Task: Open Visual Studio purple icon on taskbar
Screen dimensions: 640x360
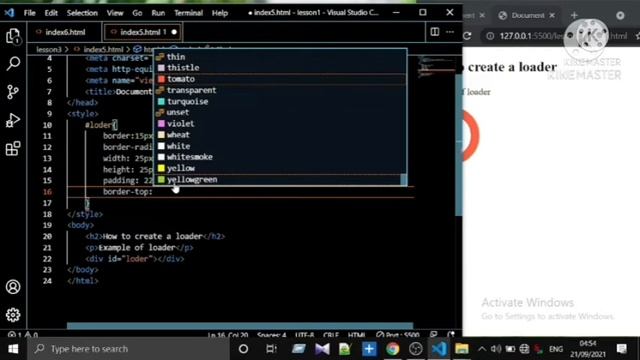Action: [322, 349]
